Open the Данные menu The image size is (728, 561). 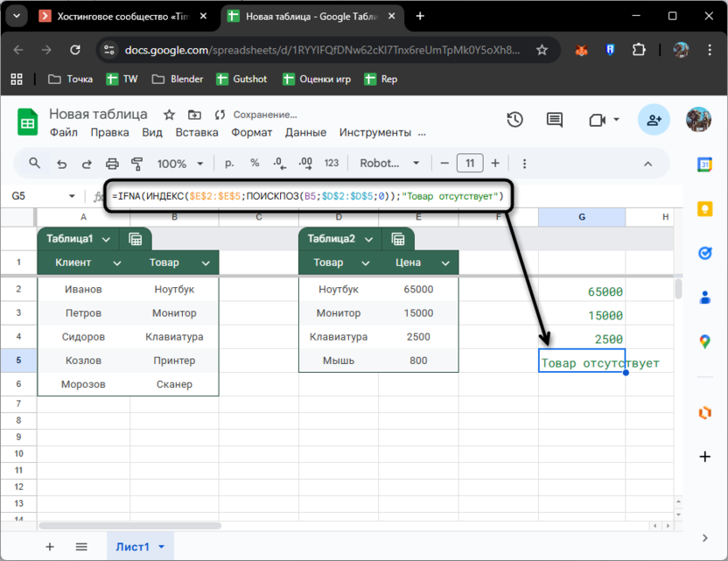(x=305, y=132)
